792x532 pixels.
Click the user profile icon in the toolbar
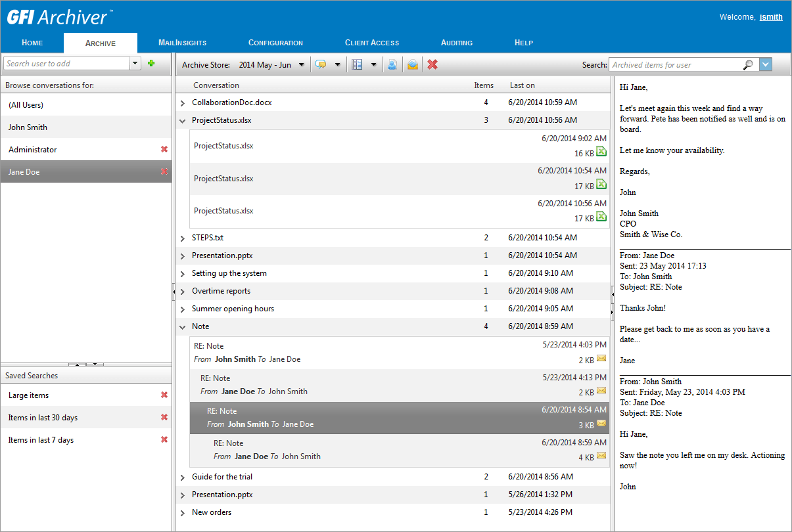[392, 64]
